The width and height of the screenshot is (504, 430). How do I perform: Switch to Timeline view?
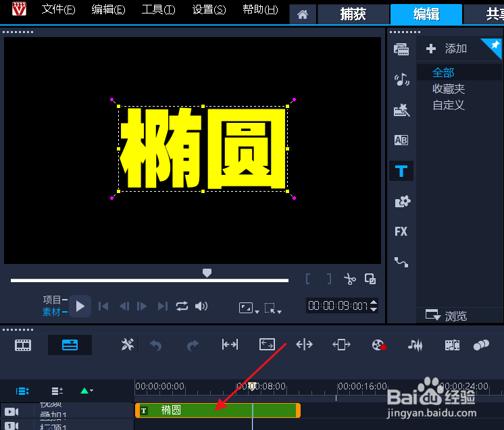(x=70, y=345)
